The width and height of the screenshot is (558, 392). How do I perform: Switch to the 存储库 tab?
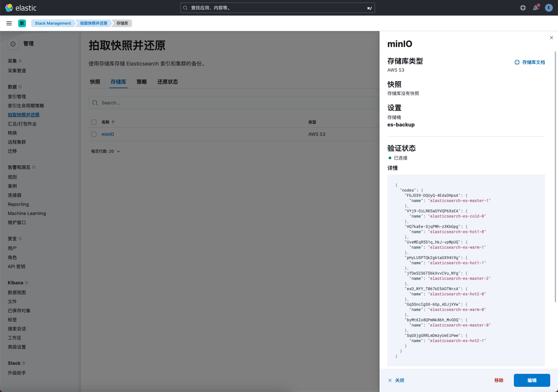tap(118, 82)
